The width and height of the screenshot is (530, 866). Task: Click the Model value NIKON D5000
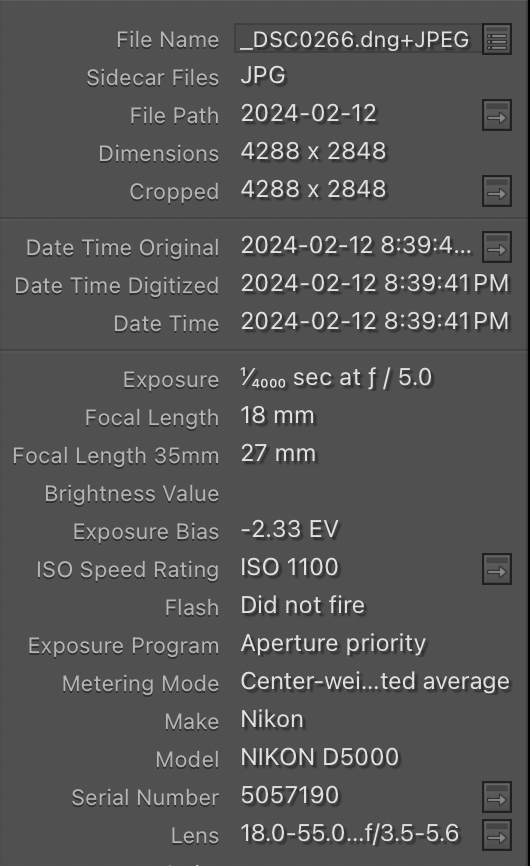click(320, 757)
